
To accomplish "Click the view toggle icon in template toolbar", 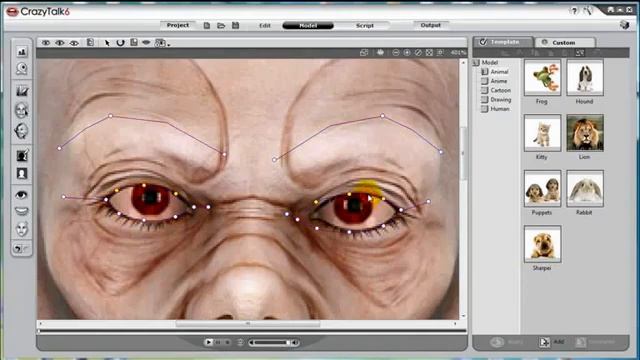I will click(580, 53).
